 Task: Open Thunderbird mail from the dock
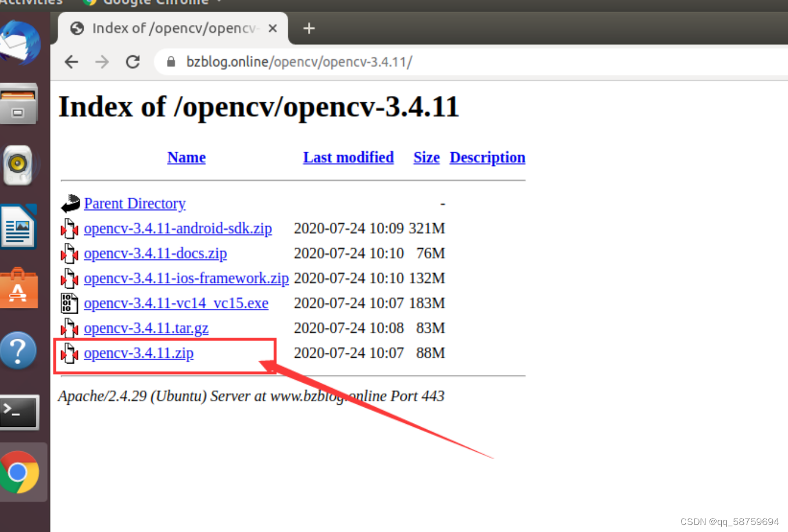24,41
